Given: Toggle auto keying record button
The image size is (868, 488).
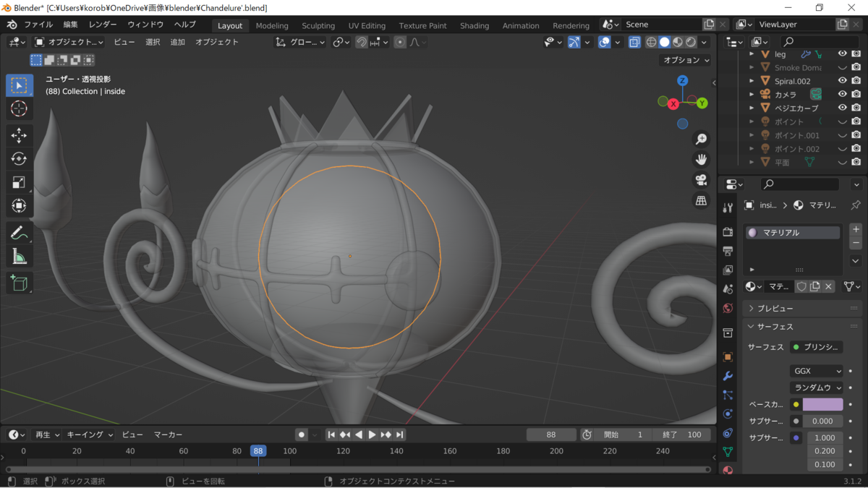Looking at the screenshot, I should 302,435.
